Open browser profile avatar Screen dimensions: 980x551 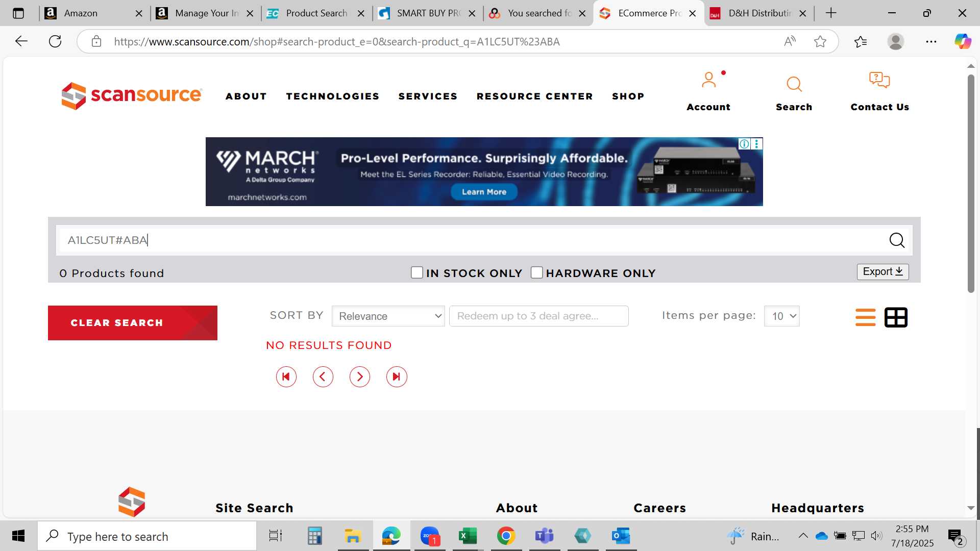pyautogui.click(x=895, y=41)
